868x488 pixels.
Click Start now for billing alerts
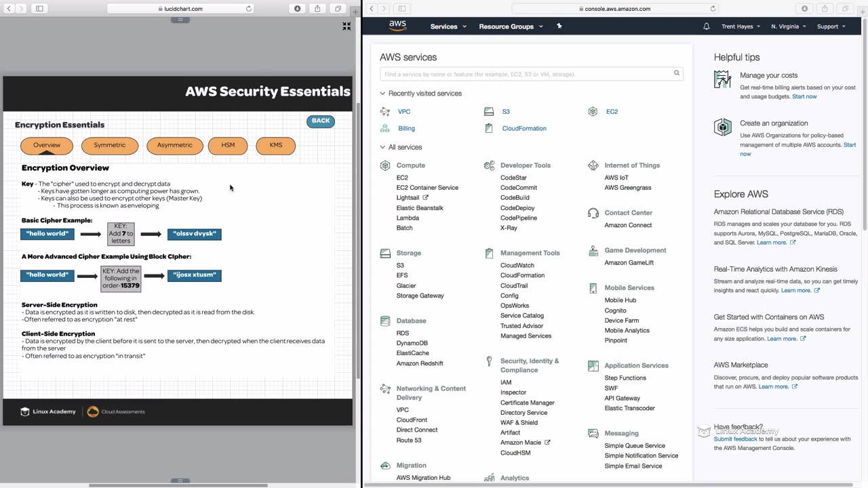pos(804,97)
